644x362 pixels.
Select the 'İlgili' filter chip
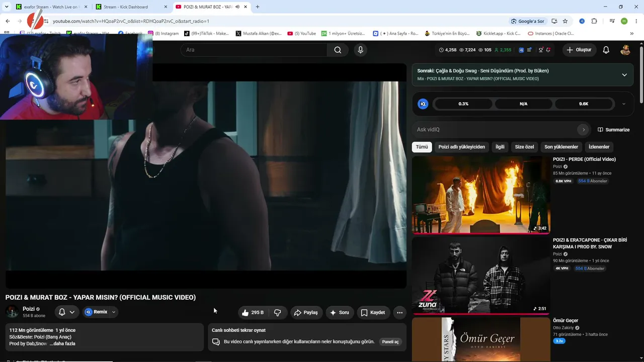tap(500, 147)
